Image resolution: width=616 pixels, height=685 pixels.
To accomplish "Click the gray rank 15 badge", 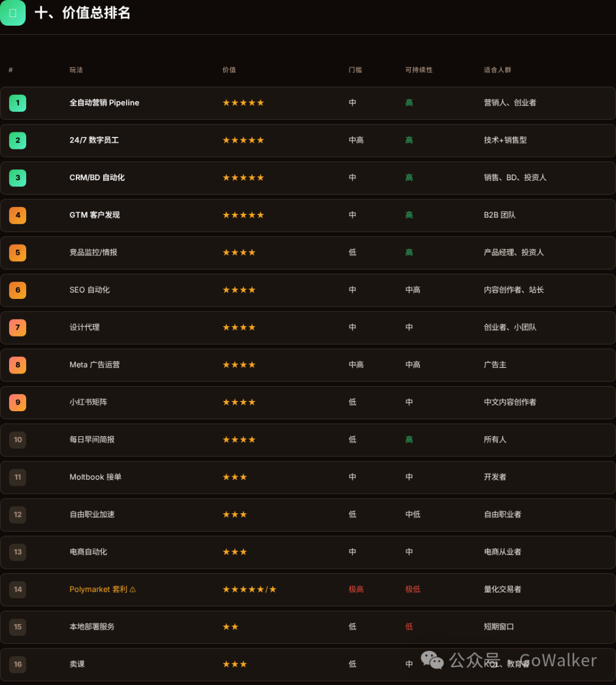I will tap(18, 627).
